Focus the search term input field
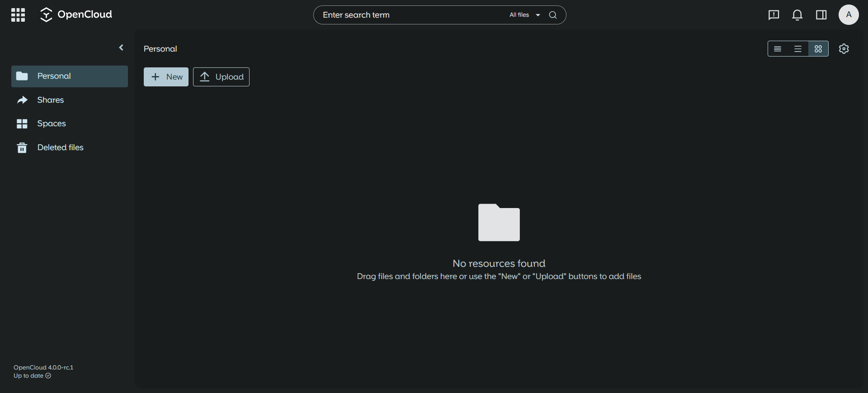Screen dimensions: 868x393 point(407,15)
